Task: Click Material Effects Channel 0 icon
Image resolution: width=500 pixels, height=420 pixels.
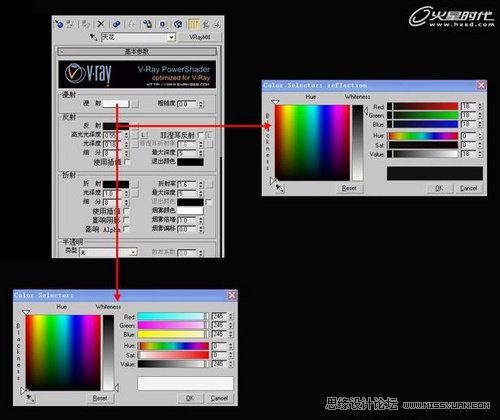Action: point(163,24)
